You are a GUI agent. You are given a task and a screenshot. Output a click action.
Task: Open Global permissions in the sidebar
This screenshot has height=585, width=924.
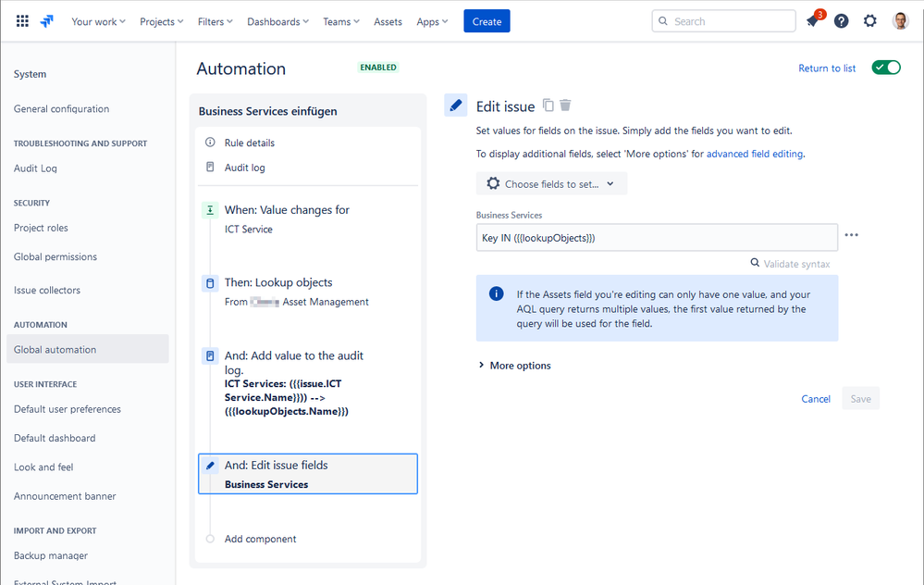[x=55, y=256]
